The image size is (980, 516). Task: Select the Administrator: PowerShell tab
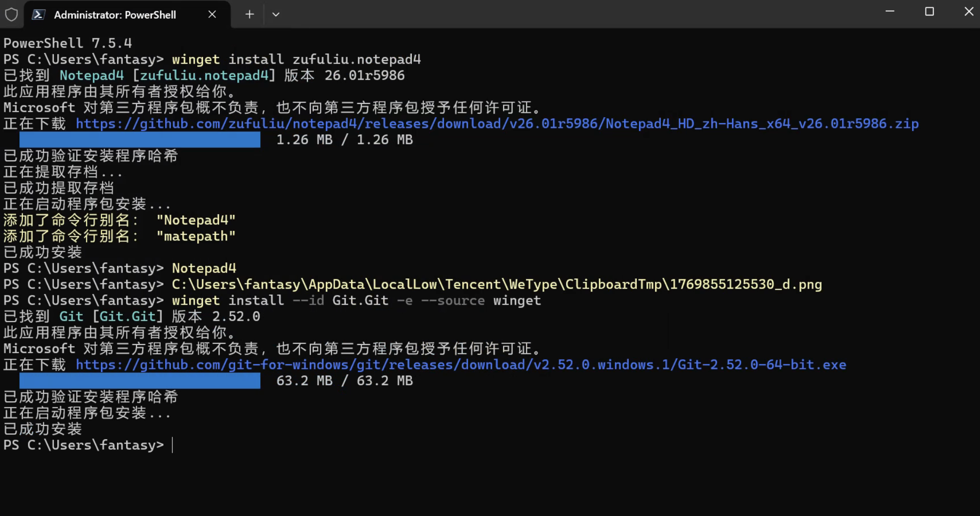115,15
